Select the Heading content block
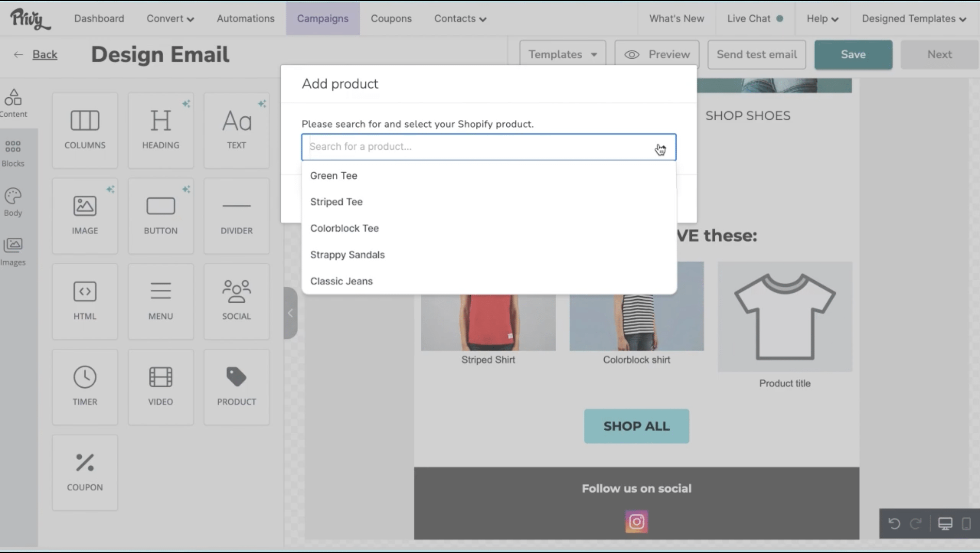This screenshot has height=553, width=980. coord(161,131)
